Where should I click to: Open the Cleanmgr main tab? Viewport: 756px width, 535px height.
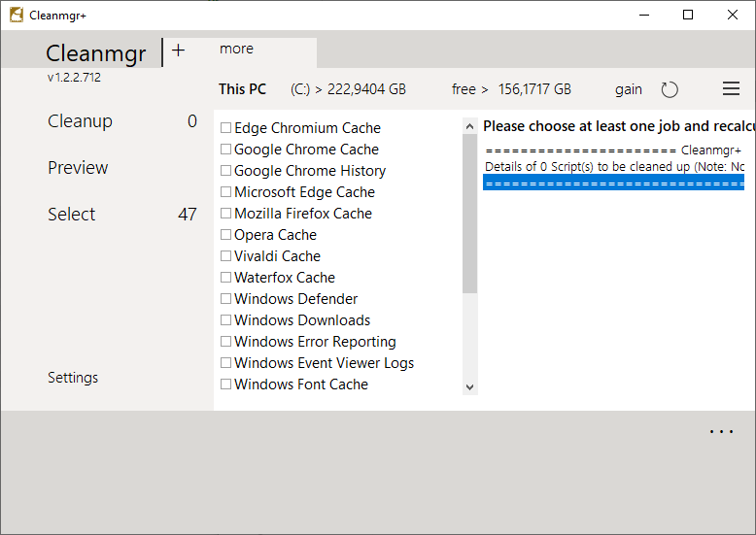pyautogui.click(x=95, y=53)
